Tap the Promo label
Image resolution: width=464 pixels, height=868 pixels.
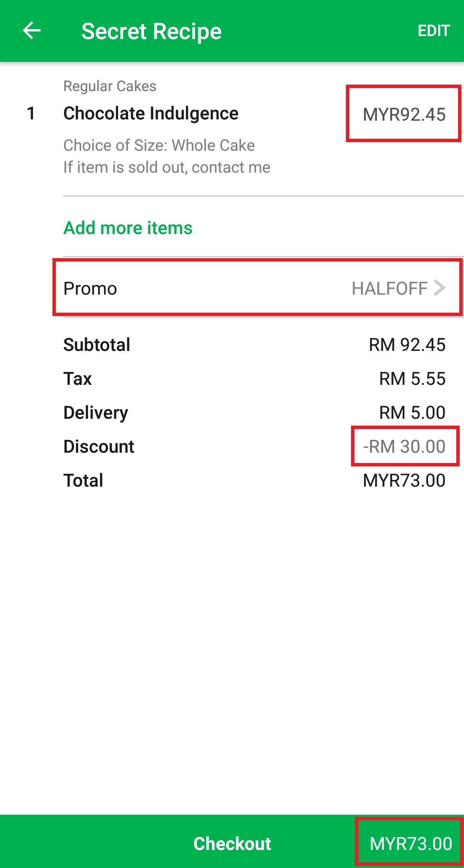click(90, 289)
